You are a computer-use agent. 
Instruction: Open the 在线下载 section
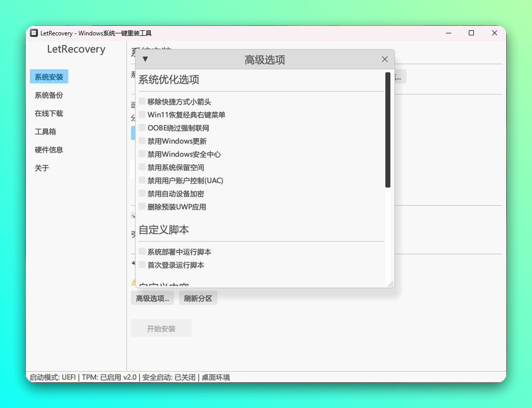click(x=48, y=113)
